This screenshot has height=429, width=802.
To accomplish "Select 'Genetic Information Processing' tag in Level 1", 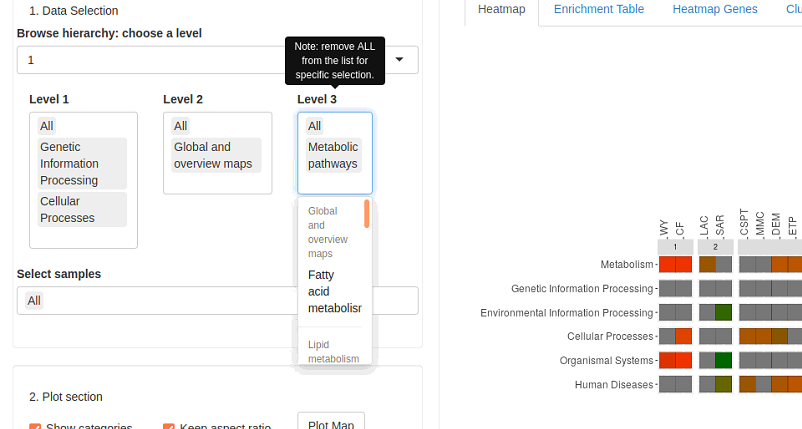I will pyautogui.click(x=82, y=164).
